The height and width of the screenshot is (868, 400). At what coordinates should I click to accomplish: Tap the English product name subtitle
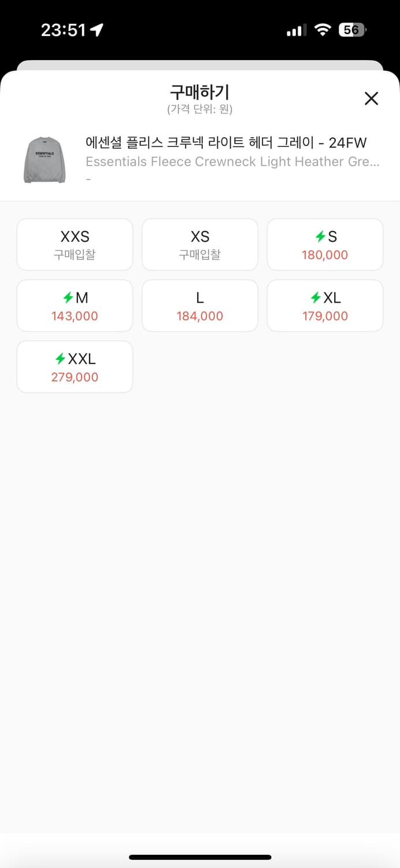232,161
